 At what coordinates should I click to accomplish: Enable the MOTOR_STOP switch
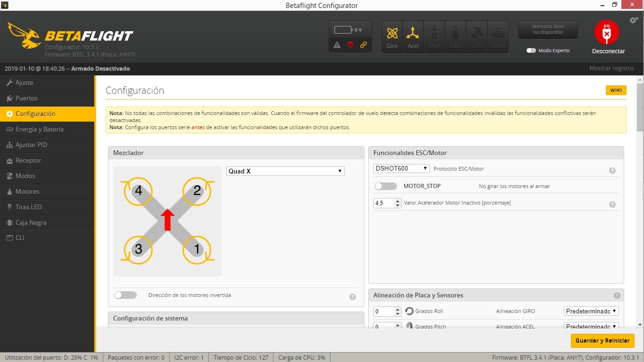(386, 186)
